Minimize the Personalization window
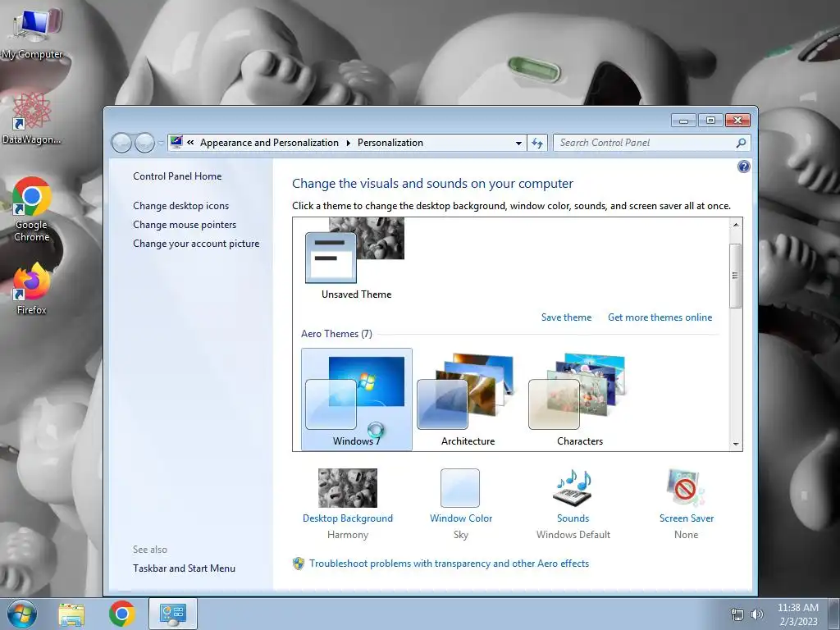 683,121
